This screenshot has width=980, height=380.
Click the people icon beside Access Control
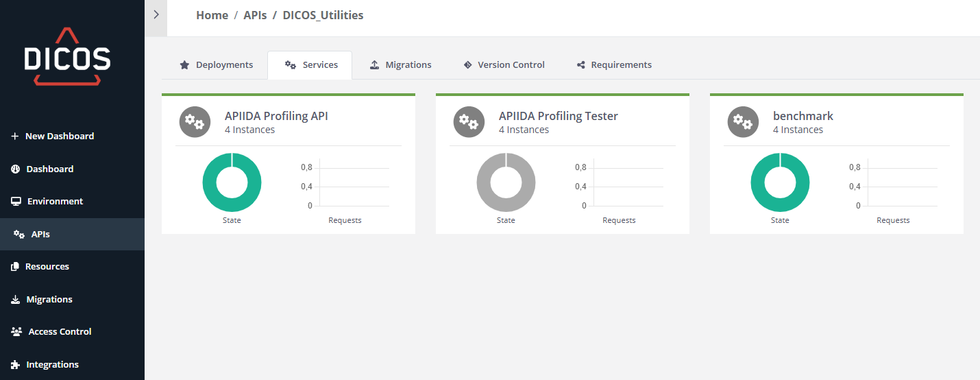16,332
